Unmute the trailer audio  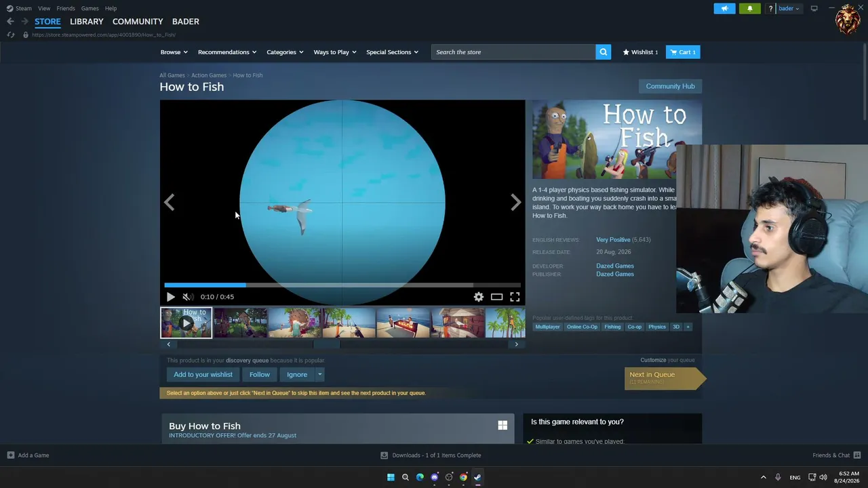pyautogui.click(x=187, y=297)
